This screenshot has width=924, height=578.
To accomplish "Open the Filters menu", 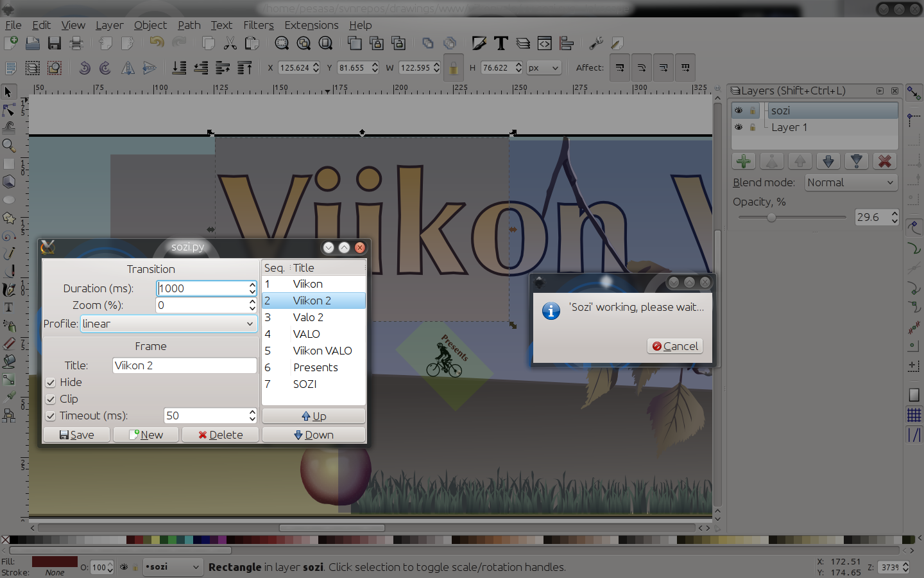I will click(259, 25).
